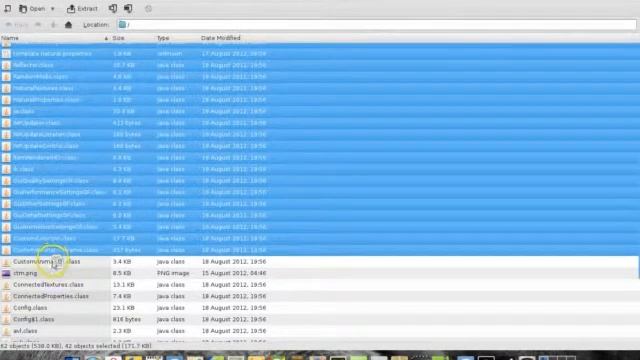The image size is (640, 360).
Task: Select the RandomMobs.class highlighted row
Action: [320, 76]
